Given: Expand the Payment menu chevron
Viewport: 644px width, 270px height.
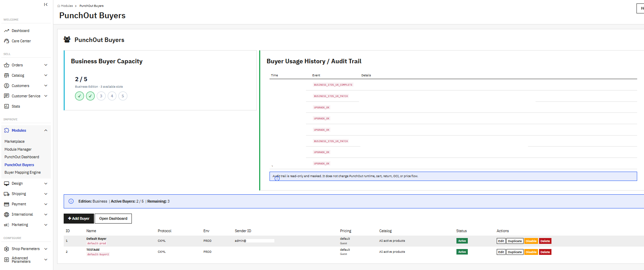Looking at the screenshot, I should pos(46,204).
